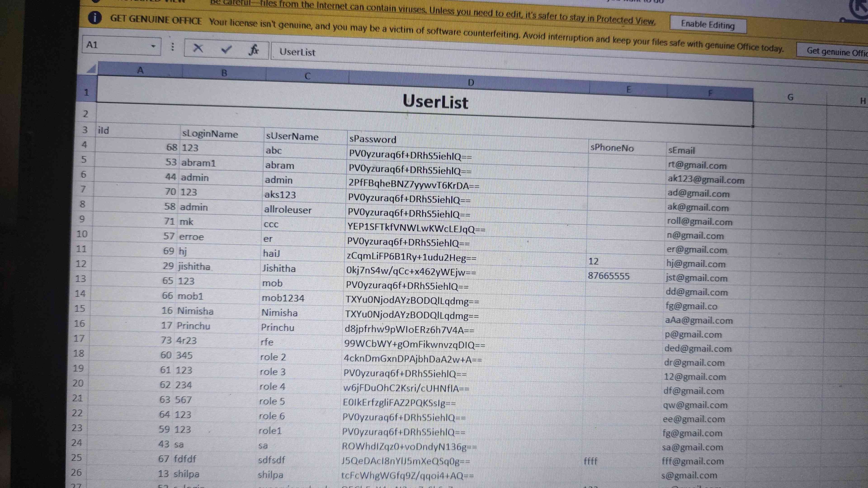Image resolution: width=868 pixels, height=488 pixels.
Task: Click the sPassword header cell
Action: pos(372,139)
